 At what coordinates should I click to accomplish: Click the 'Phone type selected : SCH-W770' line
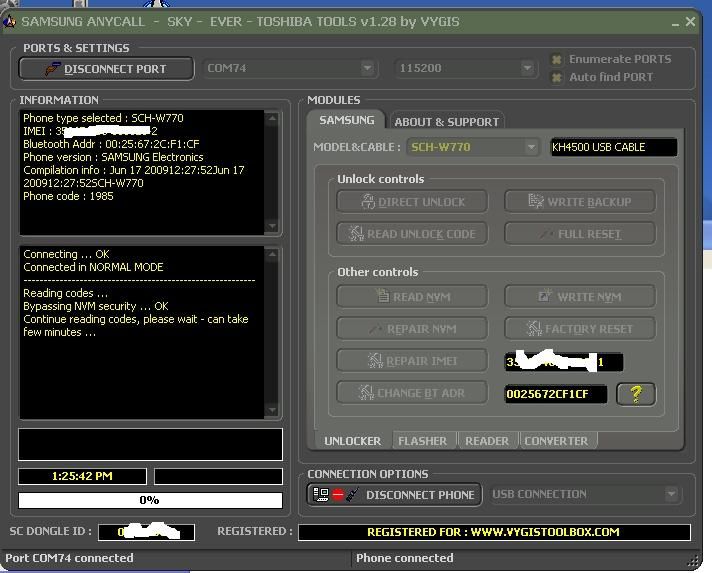(x=103, y=118)
